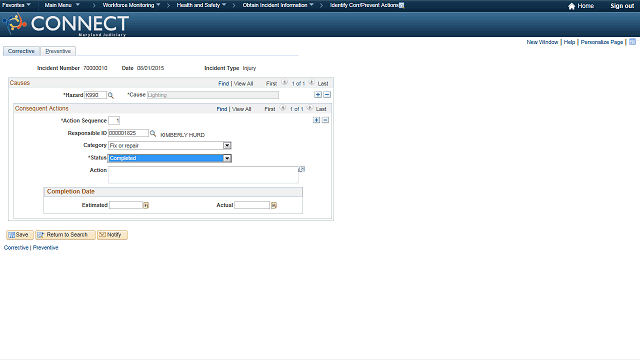Show next row in Consequent Actions
The height and width of the screenshot is (360, 640).
[x=310, y=108]
